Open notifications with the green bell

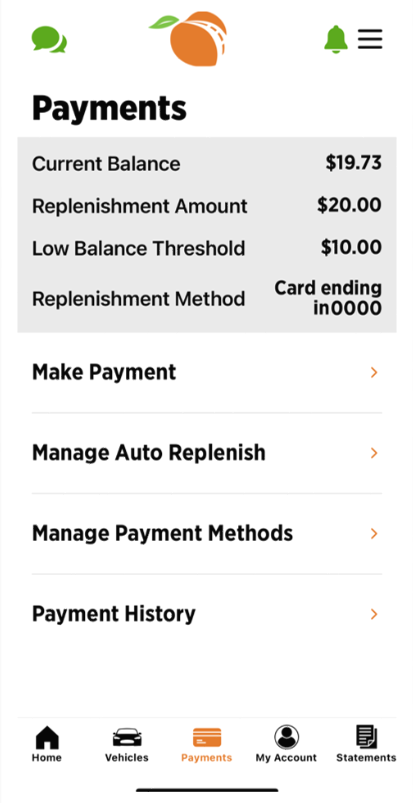[x=336, y=39]
